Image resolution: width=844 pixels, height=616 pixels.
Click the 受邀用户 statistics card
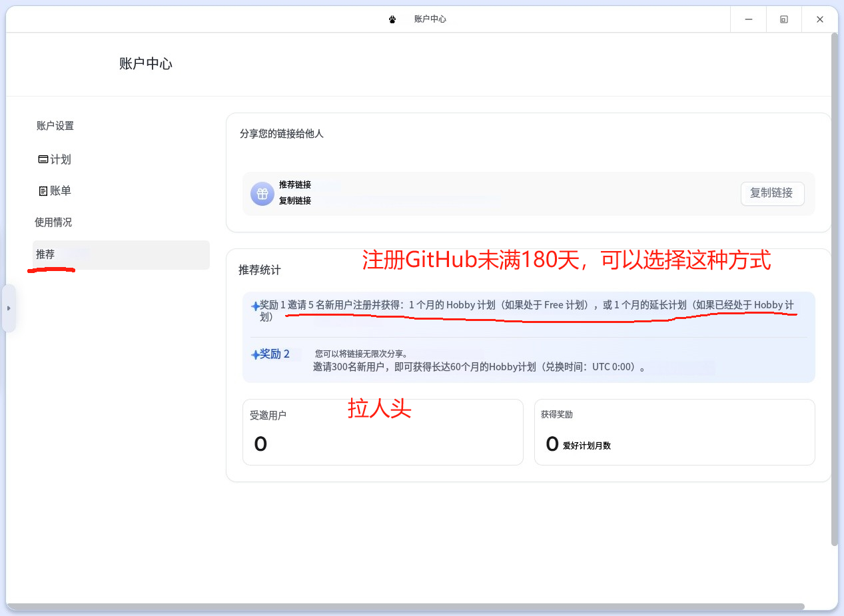pos(382,432)
